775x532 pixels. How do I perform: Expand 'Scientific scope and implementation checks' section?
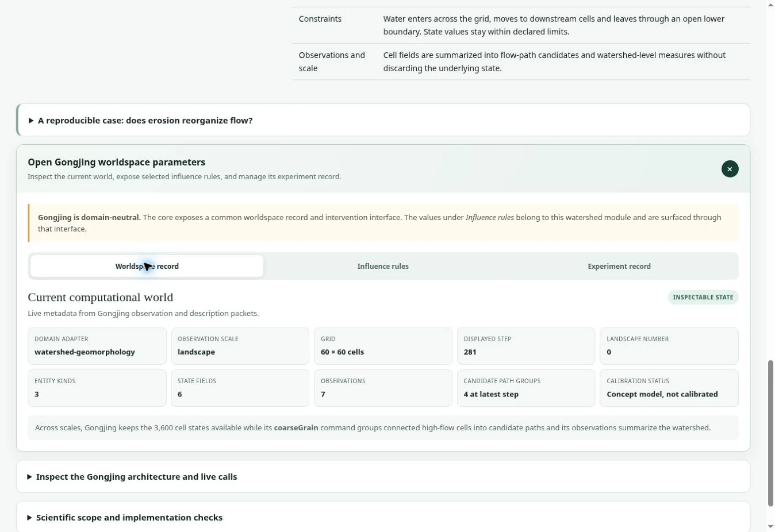click(383, 517)
